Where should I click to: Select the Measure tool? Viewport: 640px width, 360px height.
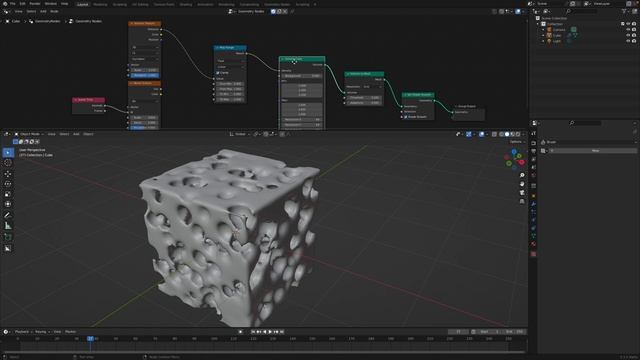8,226
